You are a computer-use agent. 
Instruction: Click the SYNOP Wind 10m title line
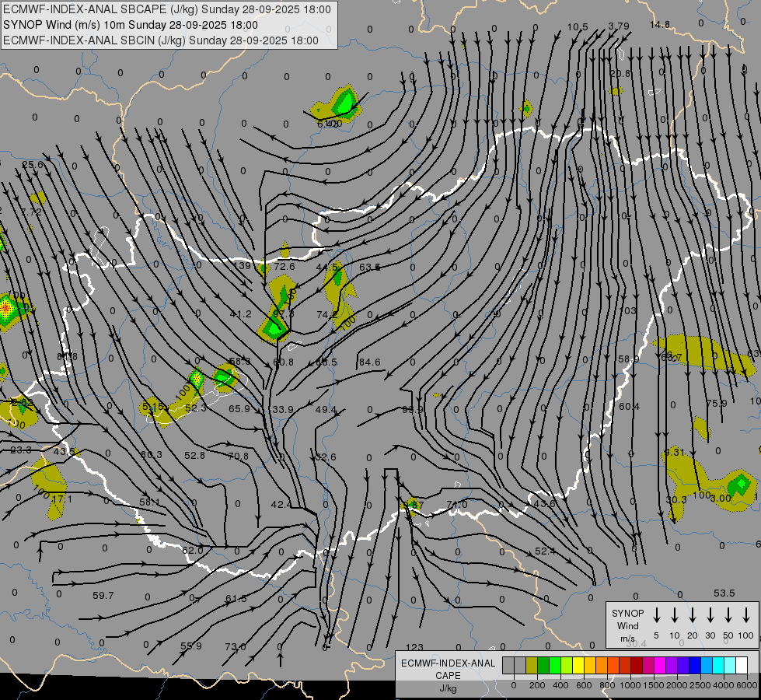(130, 25)
